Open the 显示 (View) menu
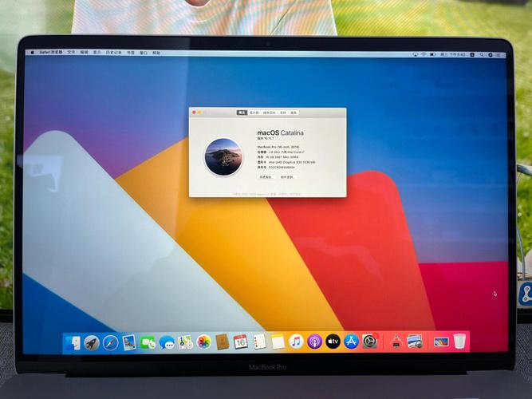The height and width of the screenshot is (399, 532). [97, 53]
